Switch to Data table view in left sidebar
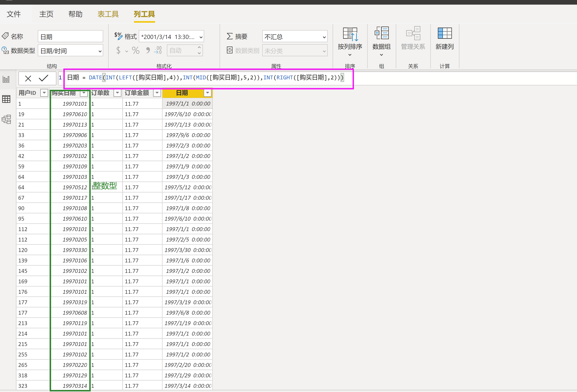 tap(6, 99)
